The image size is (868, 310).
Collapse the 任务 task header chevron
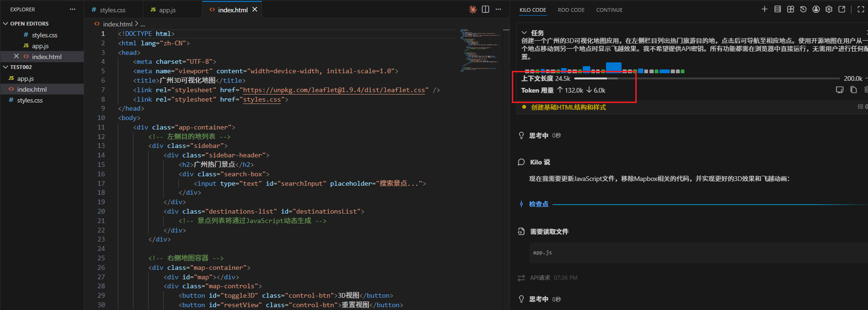[x=524, y=33]
